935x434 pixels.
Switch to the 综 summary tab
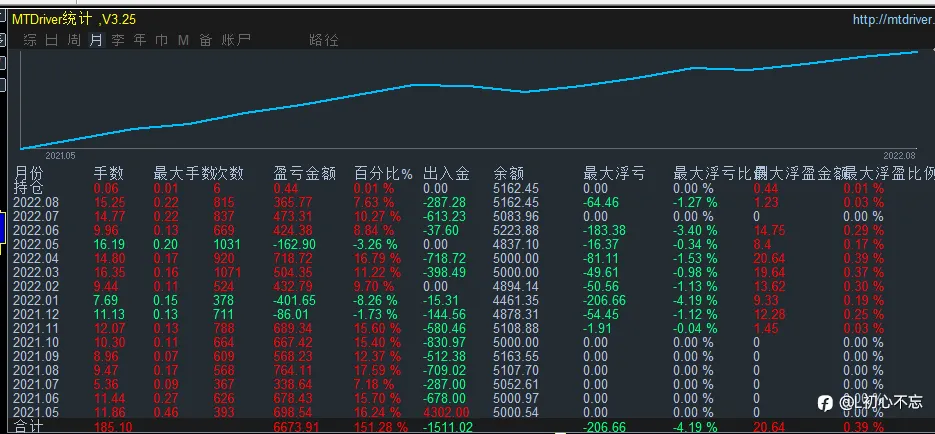coord(30,40)
